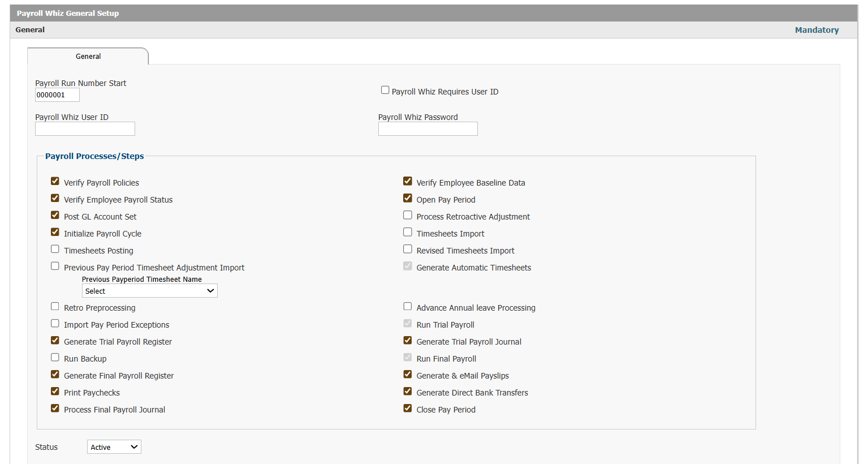
Task: Enable Payroll Whiz Requires User ID checkbox
Action: point(385,90)
